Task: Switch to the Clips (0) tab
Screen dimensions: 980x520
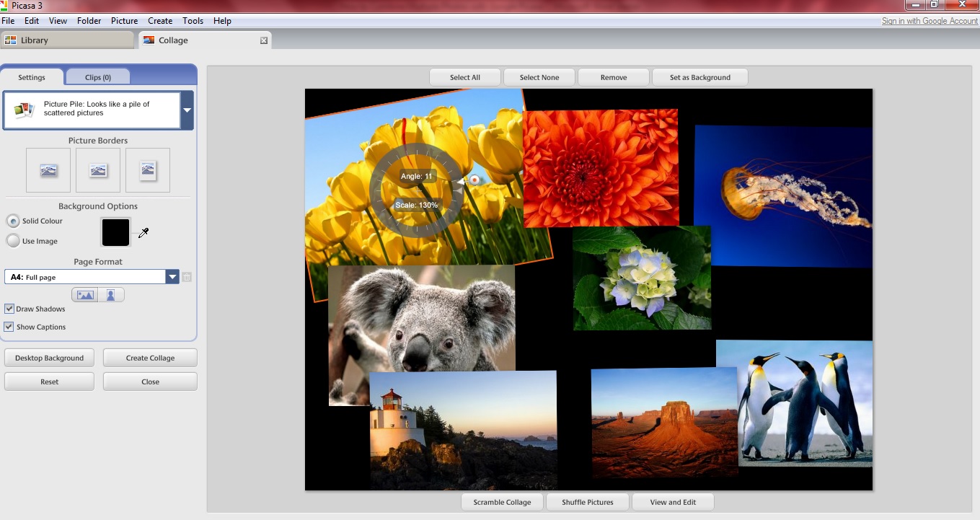Action: [97, 76]
